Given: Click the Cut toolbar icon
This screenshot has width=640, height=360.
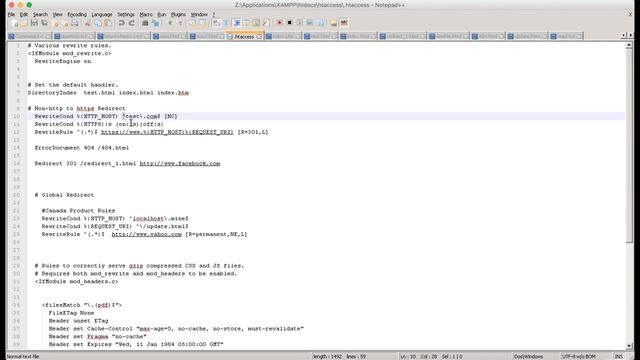Looking at the screenshot, I should tap(87, 23).
